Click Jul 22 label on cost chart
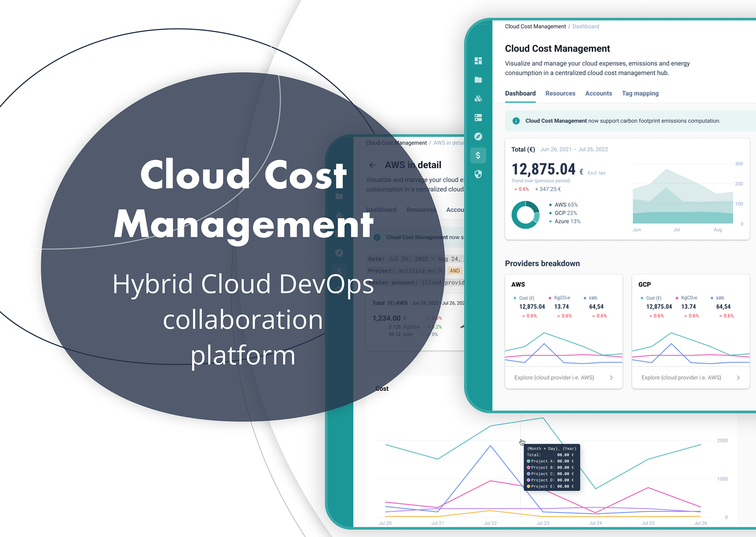756x537 pixels. tap(490, 523)
